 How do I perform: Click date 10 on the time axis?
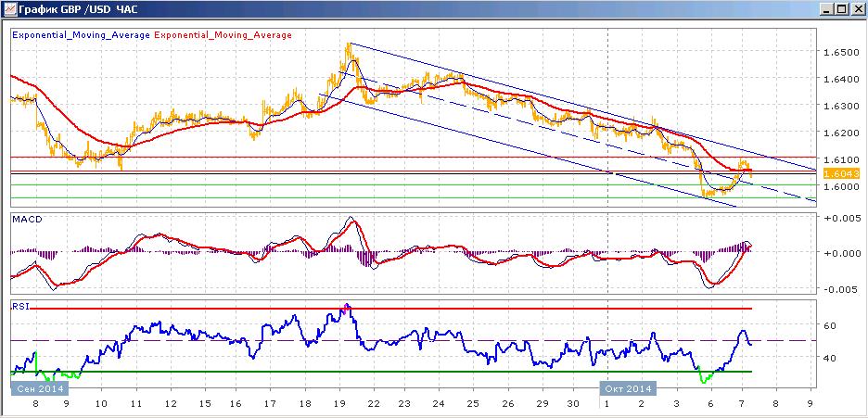101,403
